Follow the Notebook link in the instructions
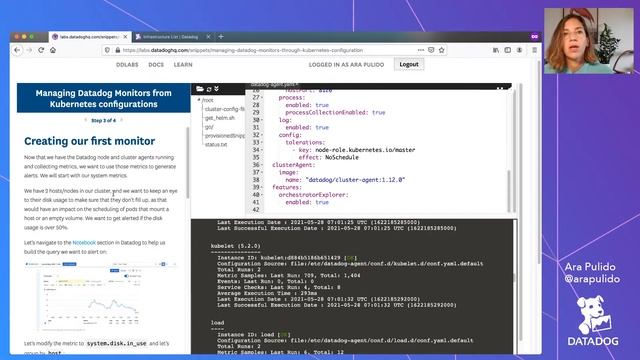The height and width of the screenshot is (360, 640). point(84,242)
